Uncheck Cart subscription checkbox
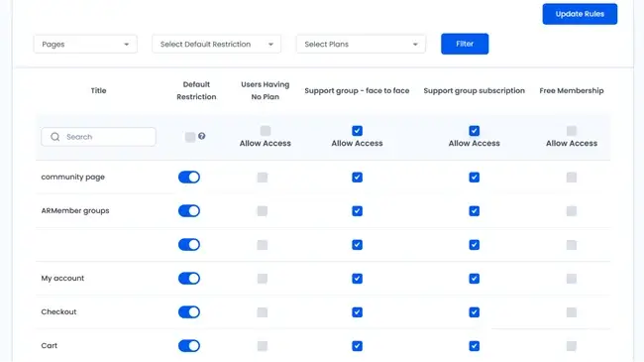This screenshot has width=644, height=362. (x=475, y=346)
